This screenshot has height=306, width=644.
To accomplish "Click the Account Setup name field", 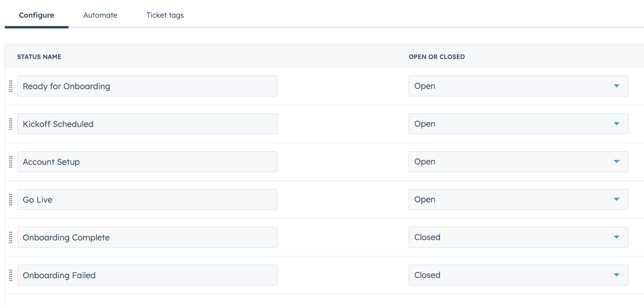I will coord(147,161).
